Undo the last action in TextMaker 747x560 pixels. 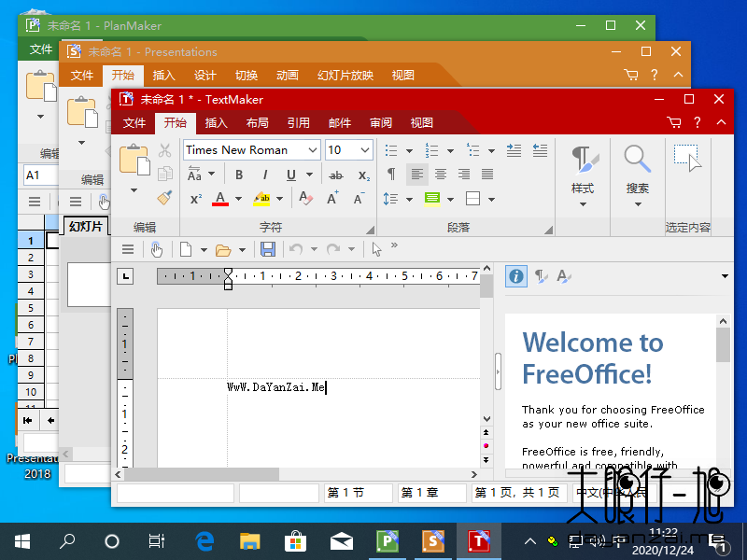tap(296, 249)
